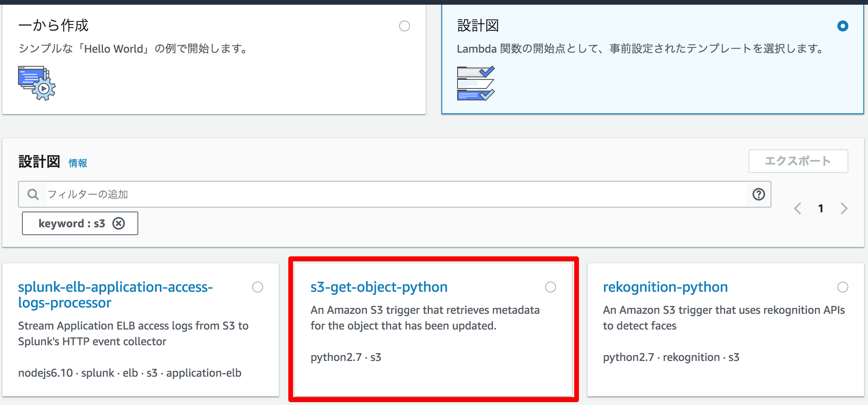The width and height of the screenshot is (868, 405).
Task: Open the 情報 info link
Action: (x=78, y=163)
